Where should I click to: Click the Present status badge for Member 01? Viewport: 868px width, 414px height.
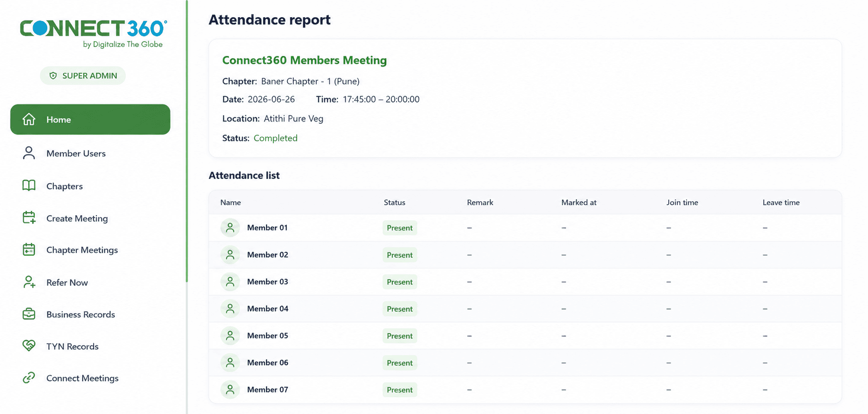tap(400, 228)
